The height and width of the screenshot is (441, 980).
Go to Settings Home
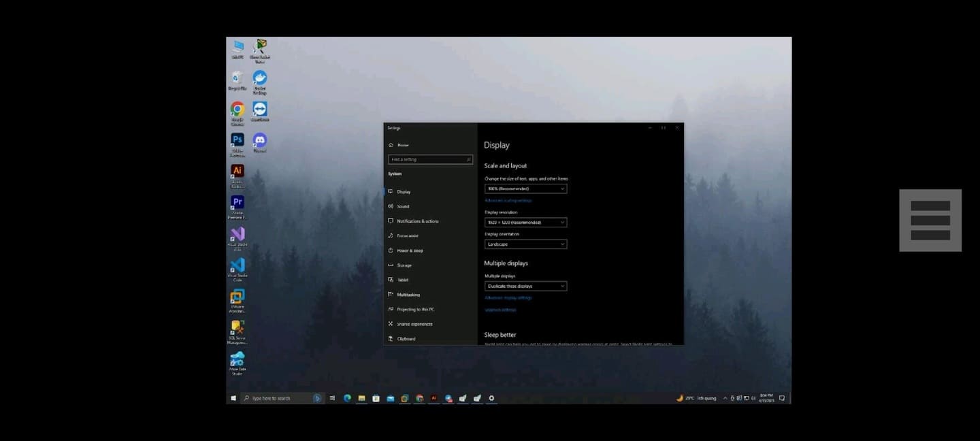click(x=399, y=145)
